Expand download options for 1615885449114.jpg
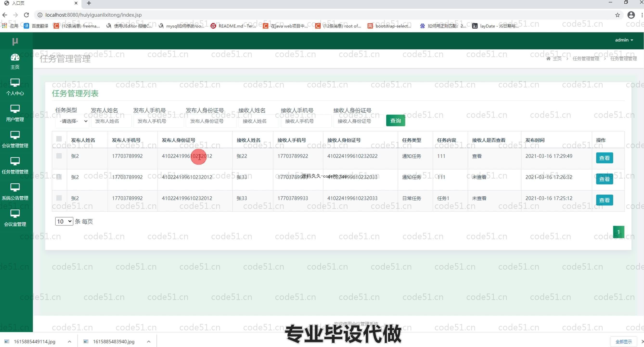This screenshot has height=347, width=644. pos(70,341)
